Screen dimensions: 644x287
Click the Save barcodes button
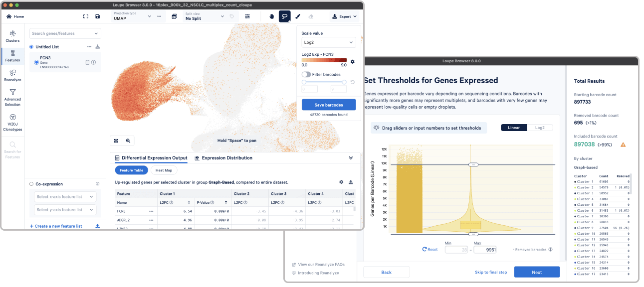pyautogui.click(x=328, y=105)
